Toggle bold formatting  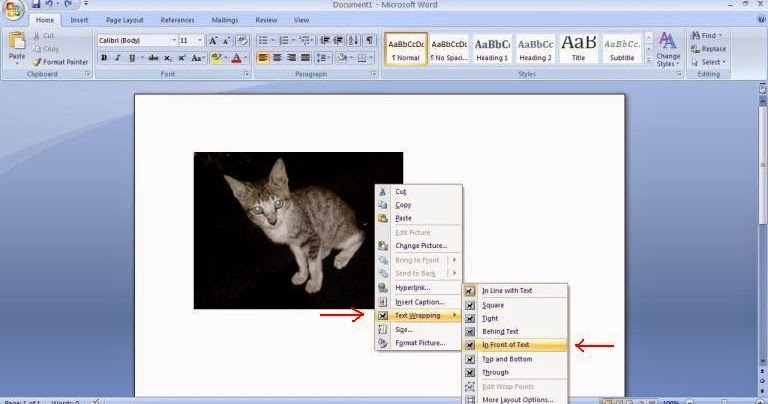[x=104, y=58]
